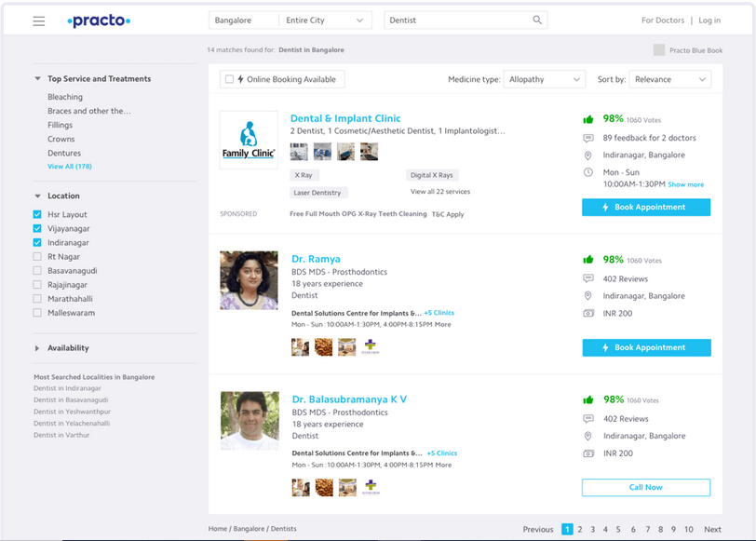Open first clinic photo of Dental & Implant Clinic

[299, 152]
